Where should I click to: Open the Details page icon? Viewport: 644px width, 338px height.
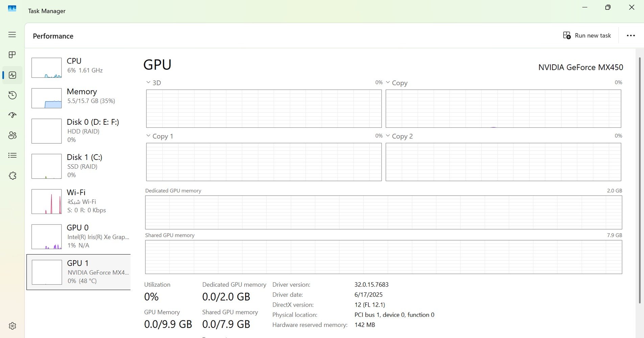click(12, 155)
